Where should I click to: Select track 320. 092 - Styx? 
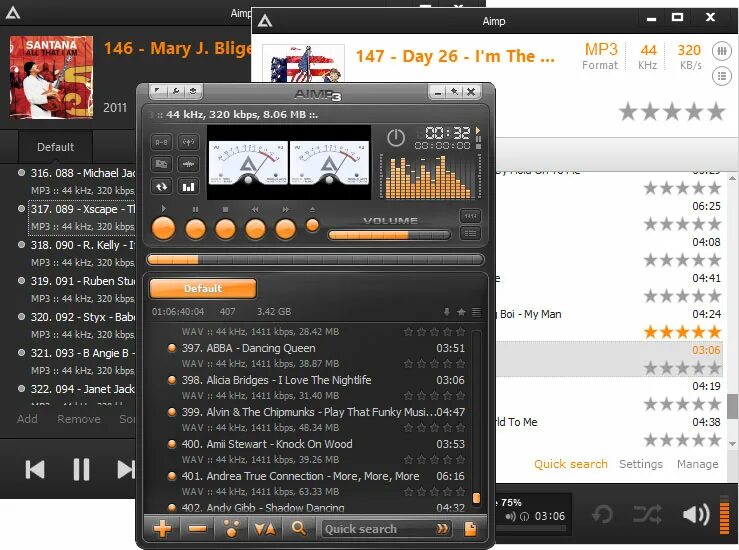click(75, 326)
